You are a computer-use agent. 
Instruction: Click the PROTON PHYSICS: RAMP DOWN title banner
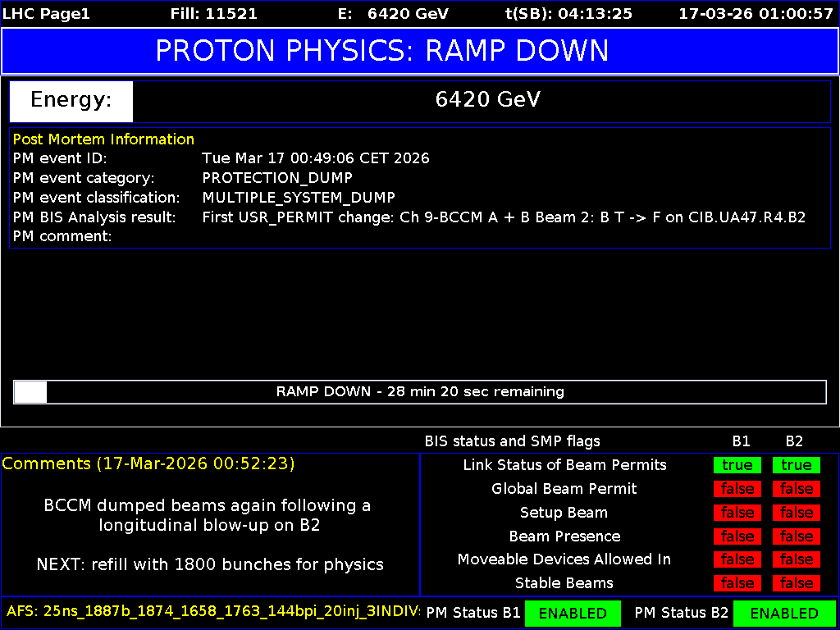click(x=420, y=51)
